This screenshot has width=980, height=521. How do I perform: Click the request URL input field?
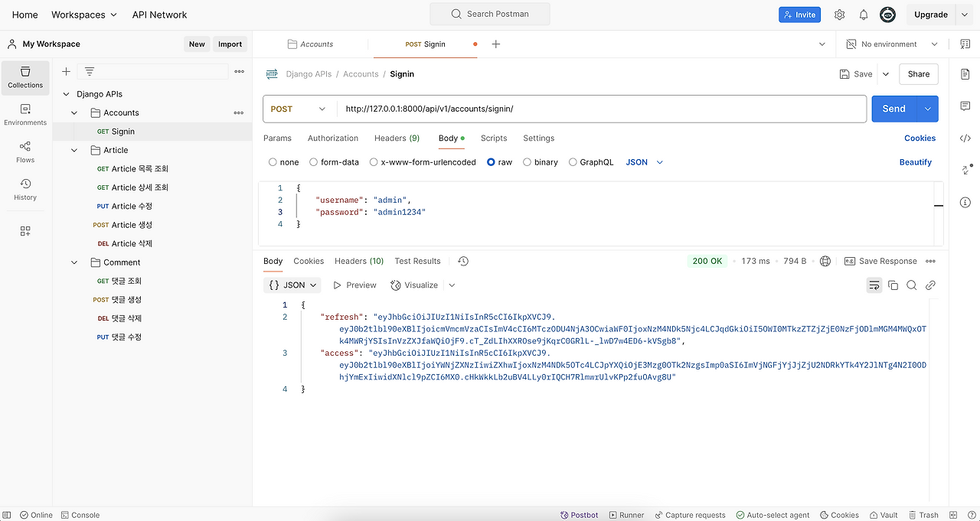coord(602,109)
